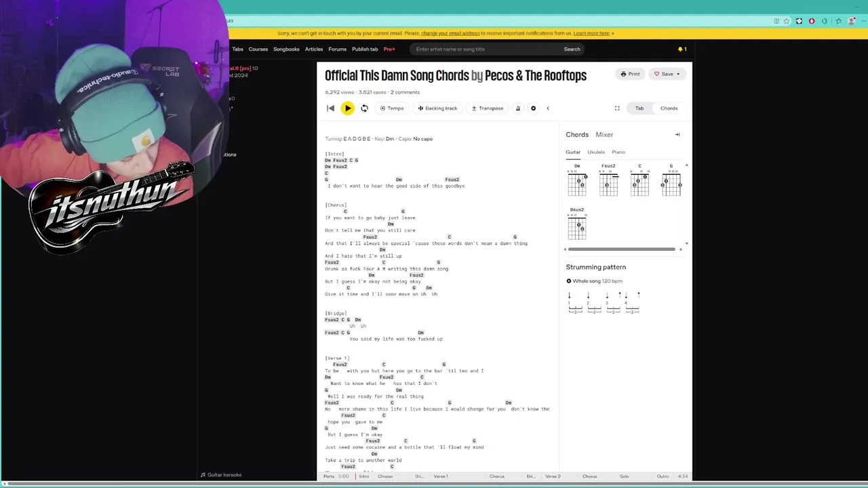Image resolution: width=868 pixels, height=488 pixels.
Task: Open the Backing track option
Action: (x=437, y=108)
